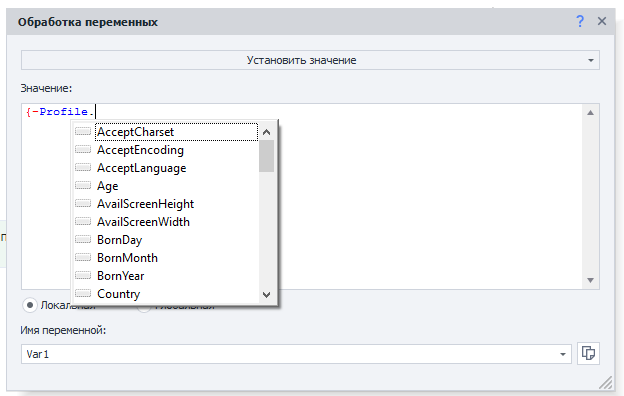Select the Локальная radio button
This screenshot has width=624, height=396.
pos(30,305)
